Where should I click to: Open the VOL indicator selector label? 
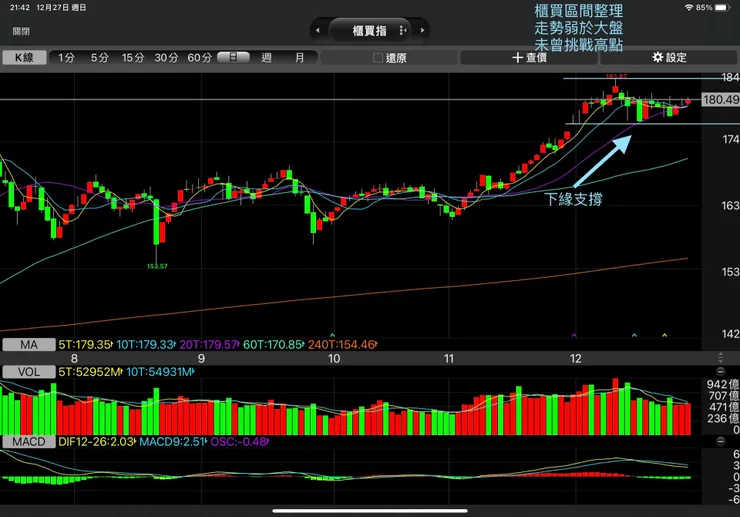29,372
